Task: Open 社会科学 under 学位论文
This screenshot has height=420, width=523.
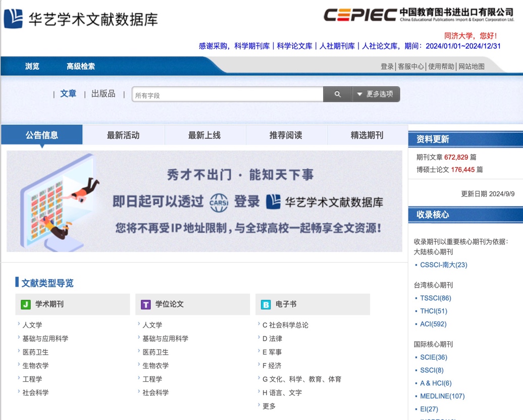Action: tap(156, 393)
